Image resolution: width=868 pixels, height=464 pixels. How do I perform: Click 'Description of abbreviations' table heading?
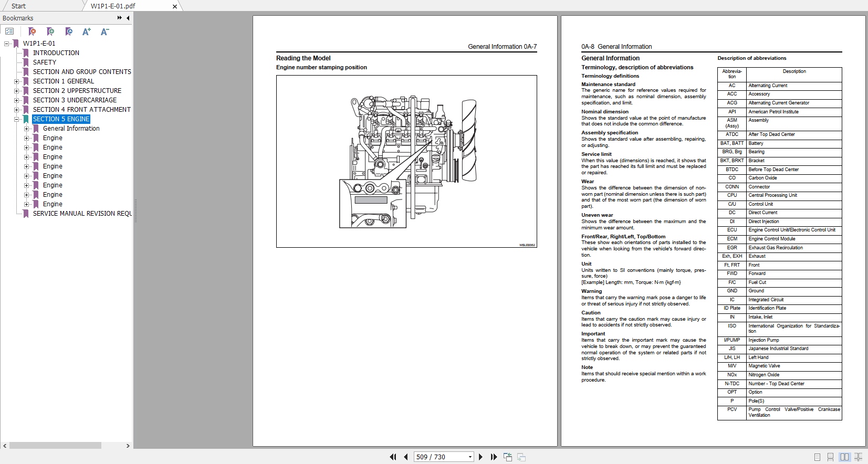point(752,58)
